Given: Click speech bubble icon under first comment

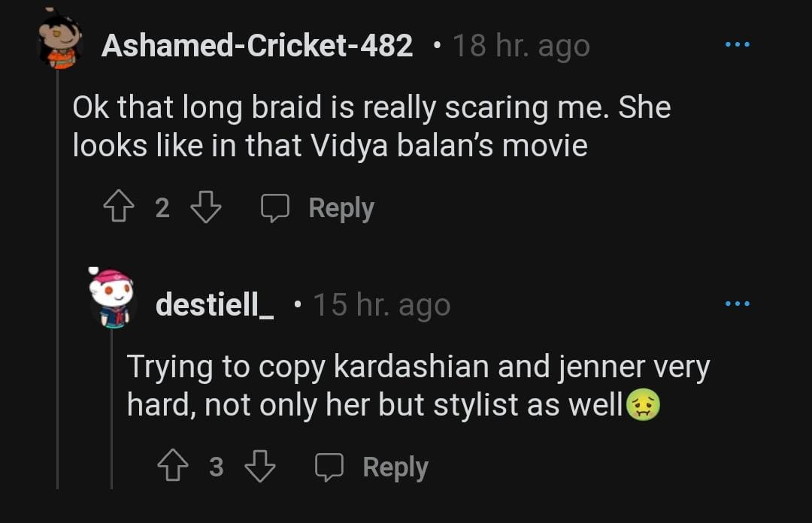Looking at the screenshot, I should (274, 208).
